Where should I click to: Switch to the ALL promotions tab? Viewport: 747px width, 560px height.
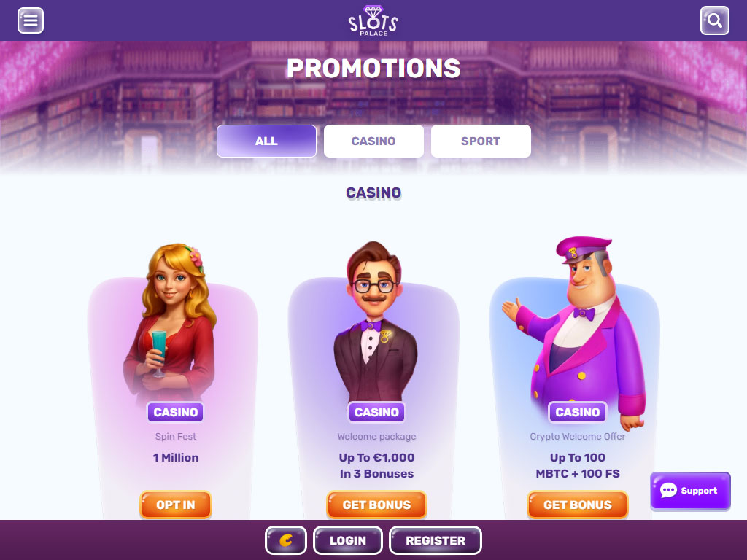pos(266,141)
